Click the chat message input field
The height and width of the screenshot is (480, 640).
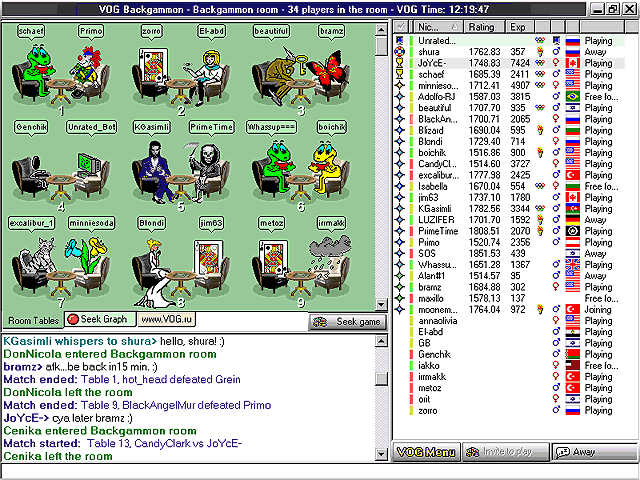(318, 471)
